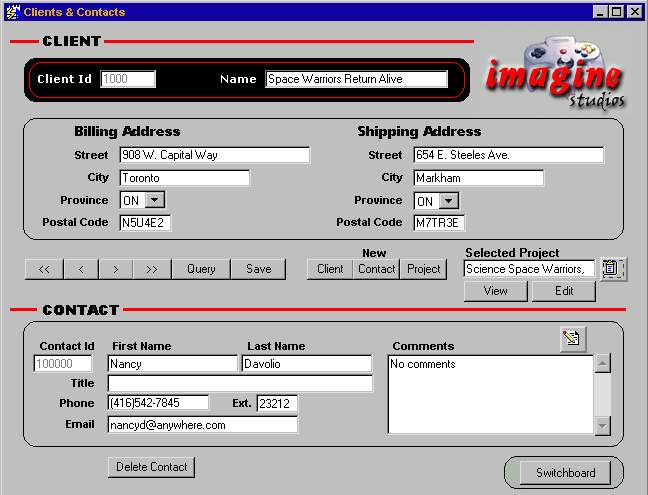Go to next record with > button

(116, 269)
